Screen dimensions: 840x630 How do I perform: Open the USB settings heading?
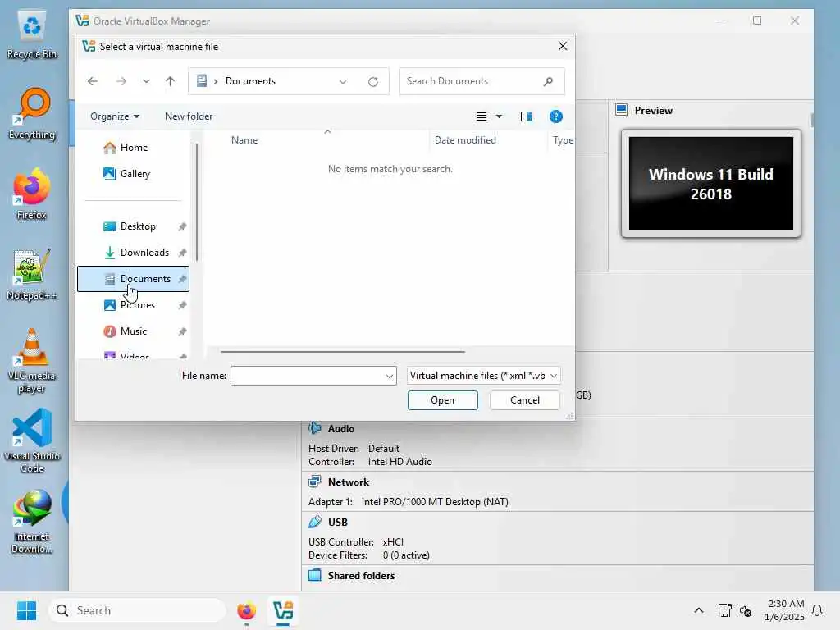pos(337,522)
